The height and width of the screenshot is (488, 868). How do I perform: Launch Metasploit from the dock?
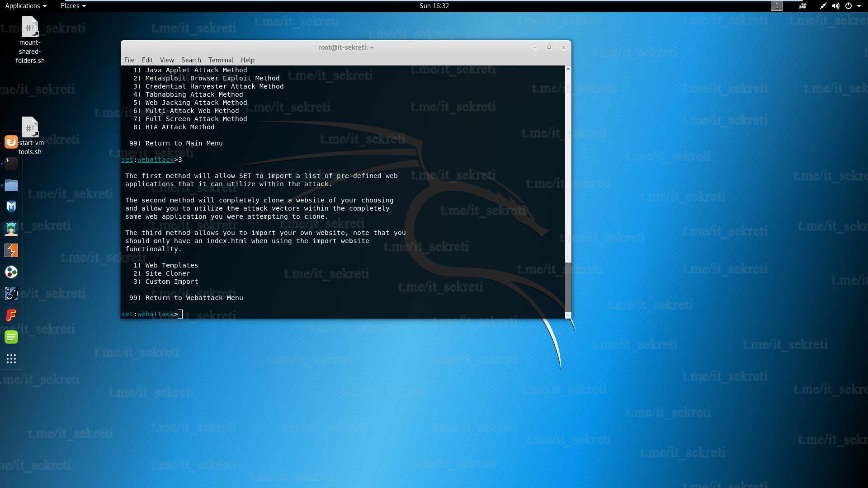(x=11, y=206)
